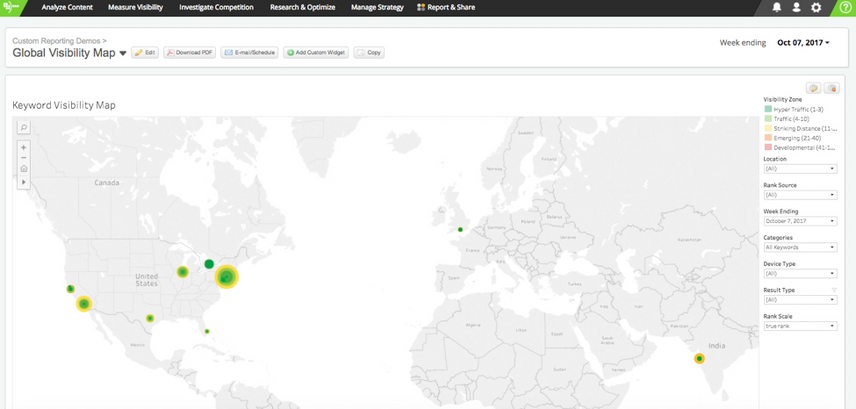Viewport: 856px width, 409px height.
Task: Click the Los Angeles map marker
Action: (x=84, y=304)
